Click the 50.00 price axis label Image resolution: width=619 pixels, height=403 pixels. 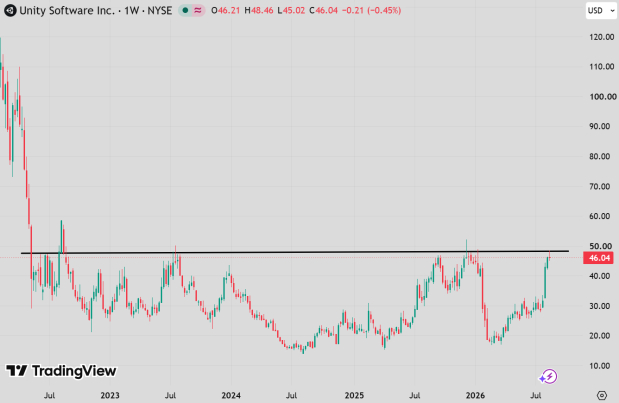(x=600, y=246)
